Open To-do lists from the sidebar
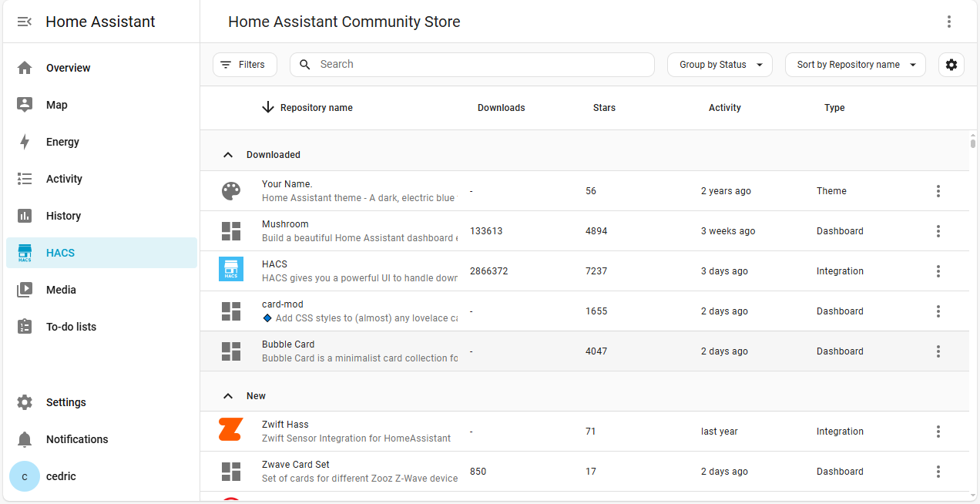The height and width of the screenshot is (504, 980). tap(71, 327)
